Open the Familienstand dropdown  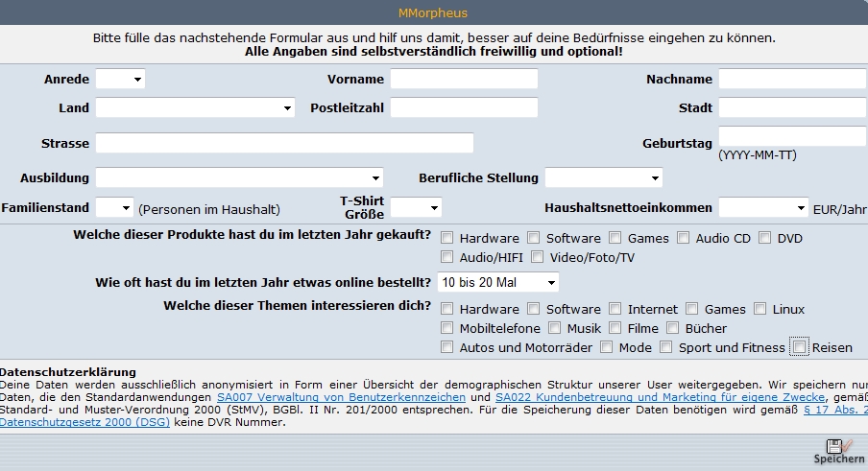click(x=114, y=208)
